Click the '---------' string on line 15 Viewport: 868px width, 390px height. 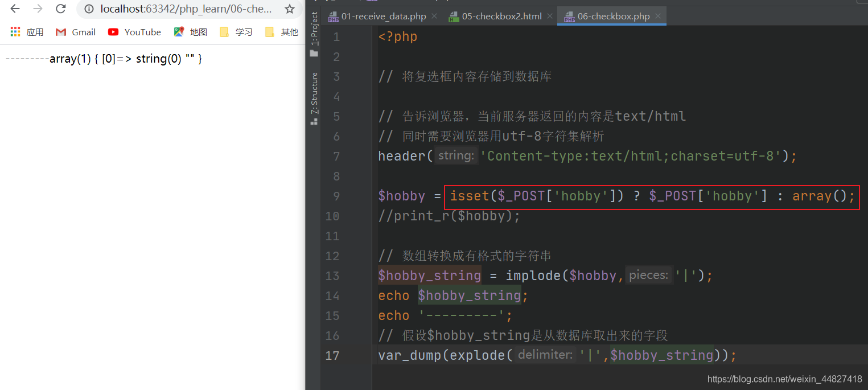[x=462, y=315]
